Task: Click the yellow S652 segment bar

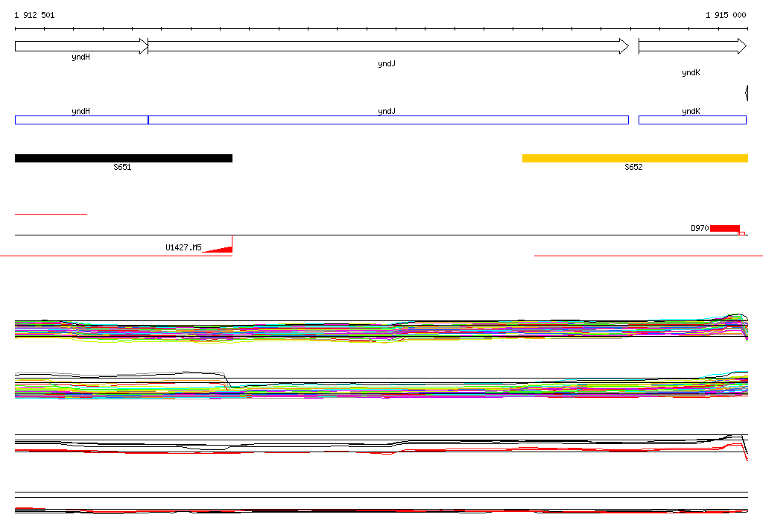Action: pyautogui.click(x=635, y=158)
